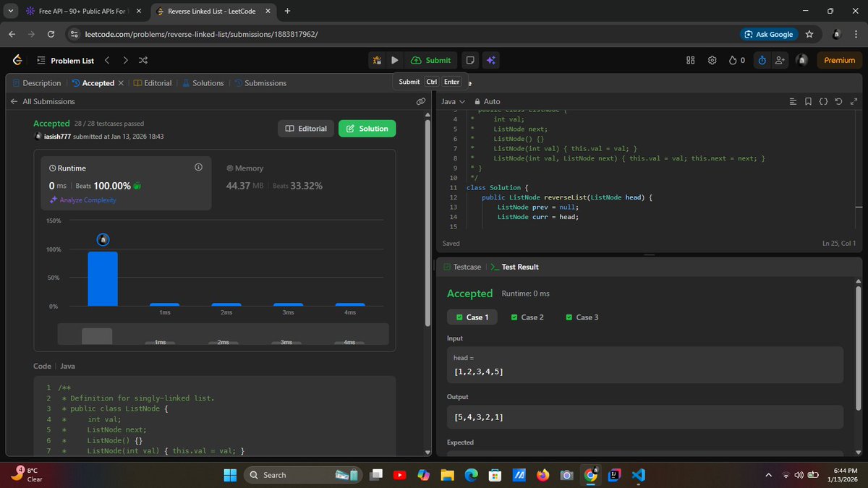Toggle the stopwatch timer icon
Viewport: 868px width, 488px height.
pos(762,60)
